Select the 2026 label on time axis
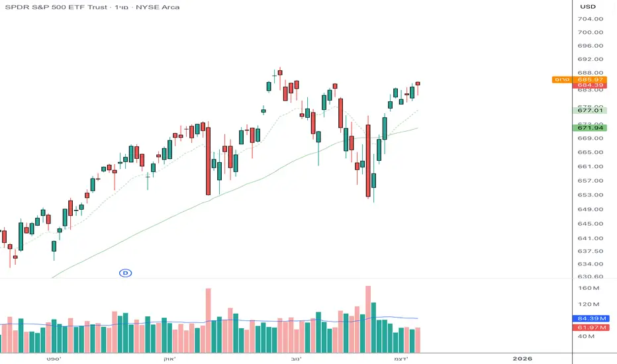This screenshot has width=617, height=364. click(522, 358)
